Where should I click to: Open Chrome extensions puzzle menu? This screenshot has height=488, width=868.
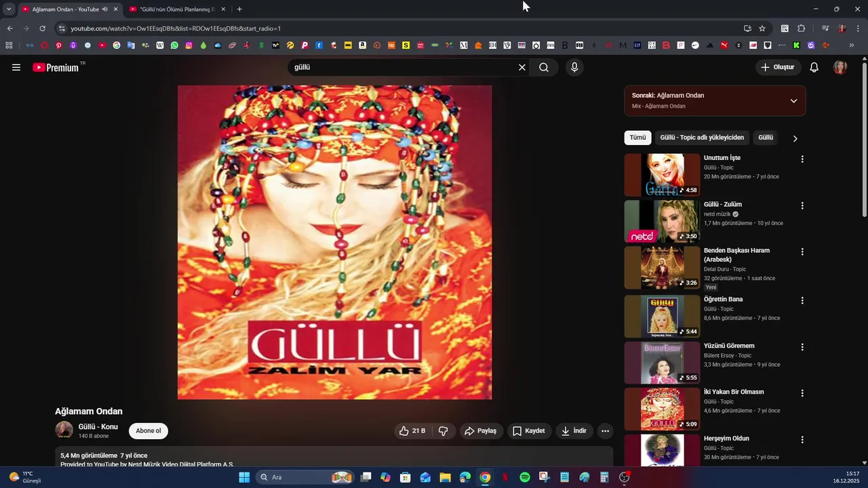[801, 28]
